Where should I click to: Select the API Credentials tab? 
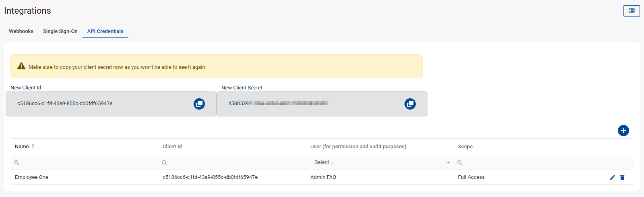(x=105, y=31)
